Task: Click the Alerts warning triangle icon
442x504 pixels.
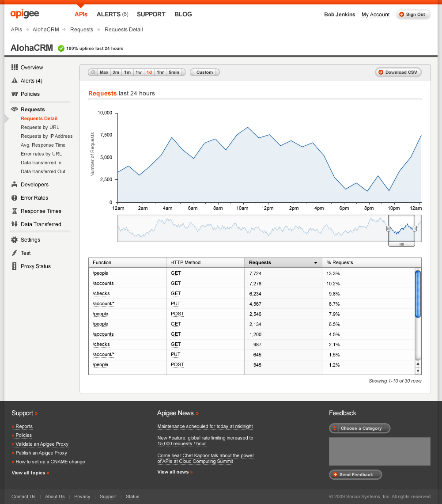Action: tap(15, 81)
